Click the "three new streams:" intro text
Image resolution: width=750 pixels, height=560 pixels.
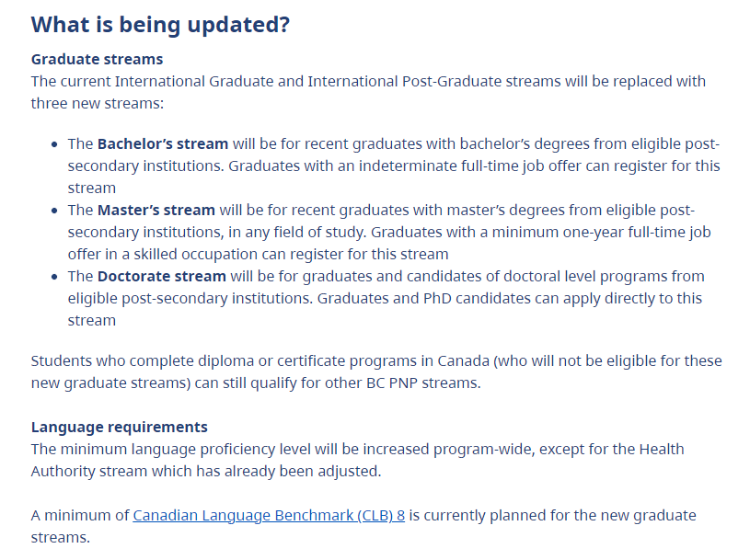click(98, 104)
